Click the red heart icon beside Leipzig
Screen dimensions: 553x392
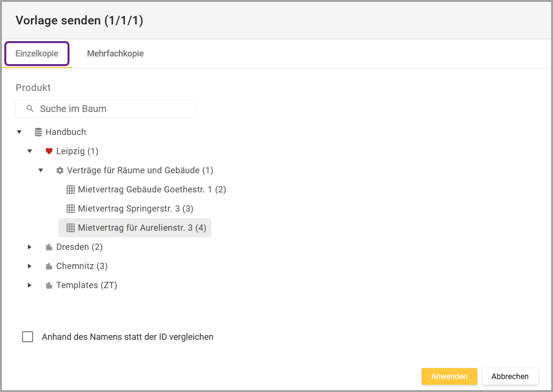49,151
